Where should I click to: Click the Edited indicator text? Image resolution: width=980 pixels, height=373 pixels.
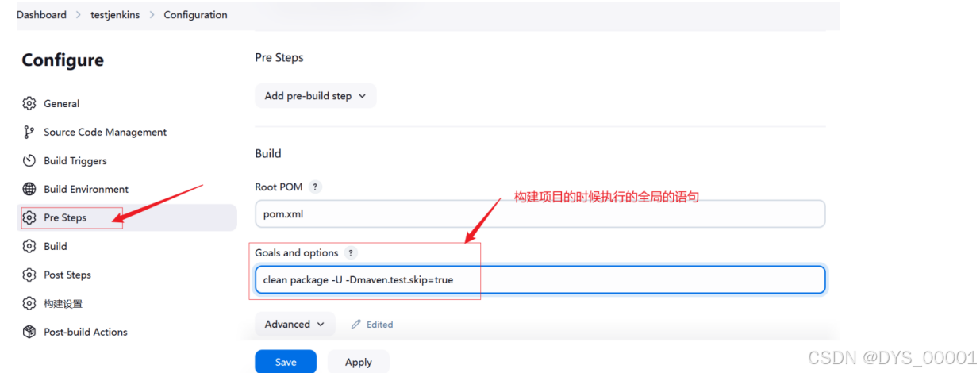pos(379,324)
